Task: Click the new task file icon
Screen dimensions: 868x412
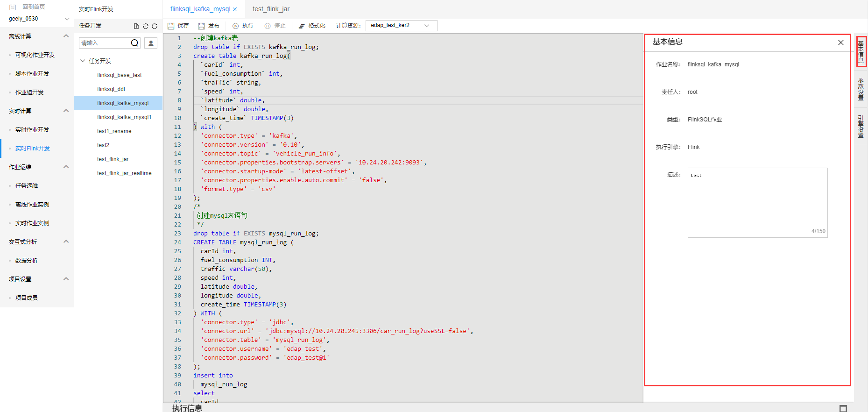Action: click(136, 26)
